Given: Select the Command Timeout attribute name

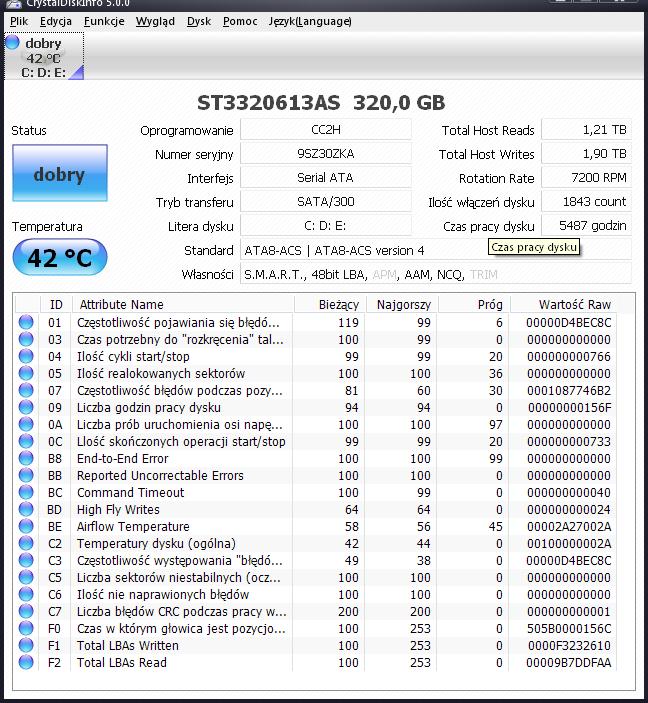Looking at the screenshot, I should (130, 492).
